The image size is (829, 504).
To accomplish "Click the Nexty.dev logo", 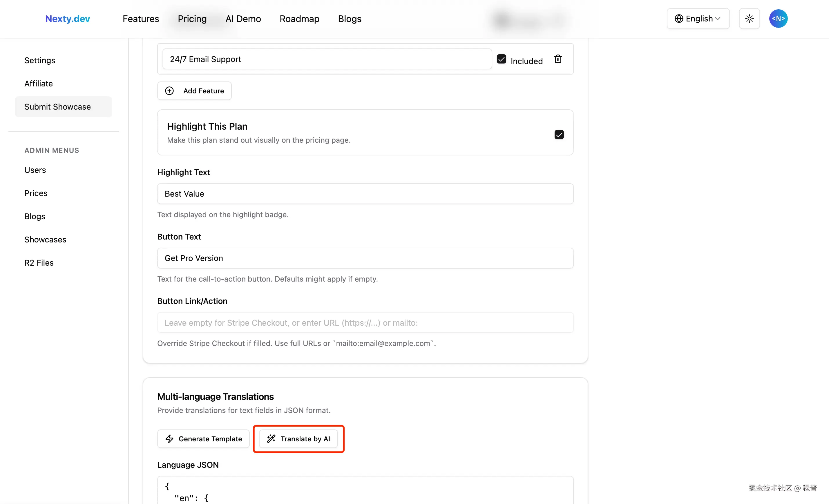I will 68,19.
